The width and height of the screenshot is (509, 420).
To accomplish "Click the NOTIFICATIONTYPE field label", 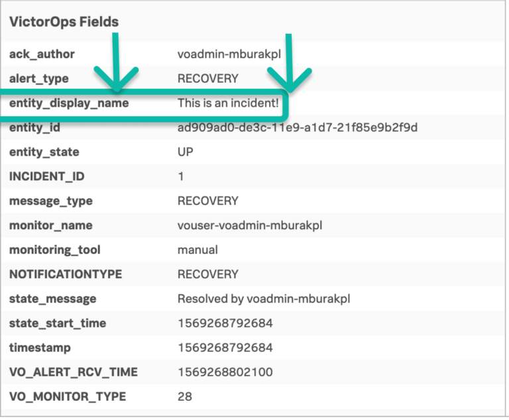I will (x=66, y=274).
